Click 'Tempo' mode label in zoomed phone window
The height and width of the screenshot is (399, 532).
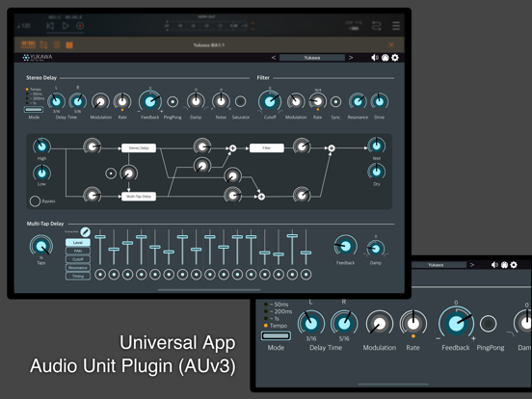[279, 326]
